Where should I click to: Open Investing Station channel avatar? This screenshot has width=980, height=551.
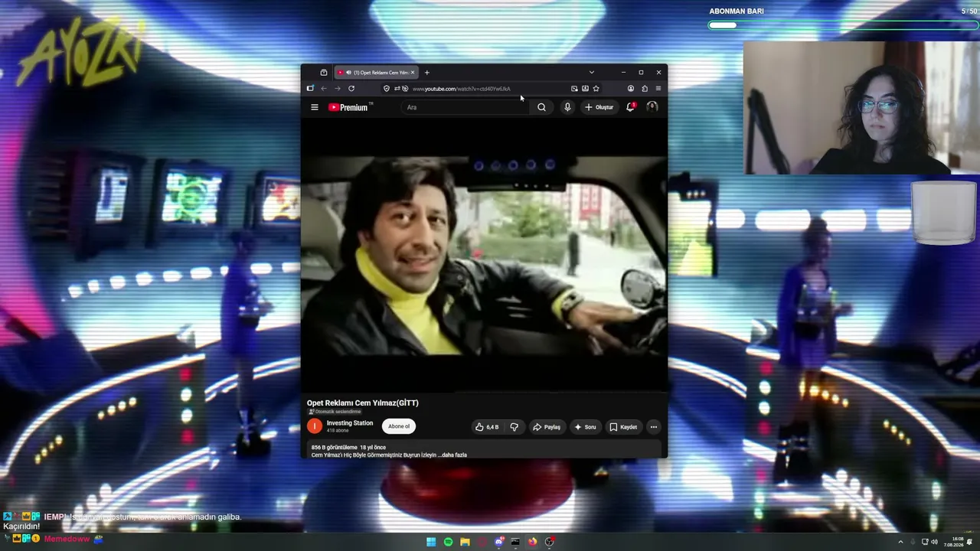point(315,426)
